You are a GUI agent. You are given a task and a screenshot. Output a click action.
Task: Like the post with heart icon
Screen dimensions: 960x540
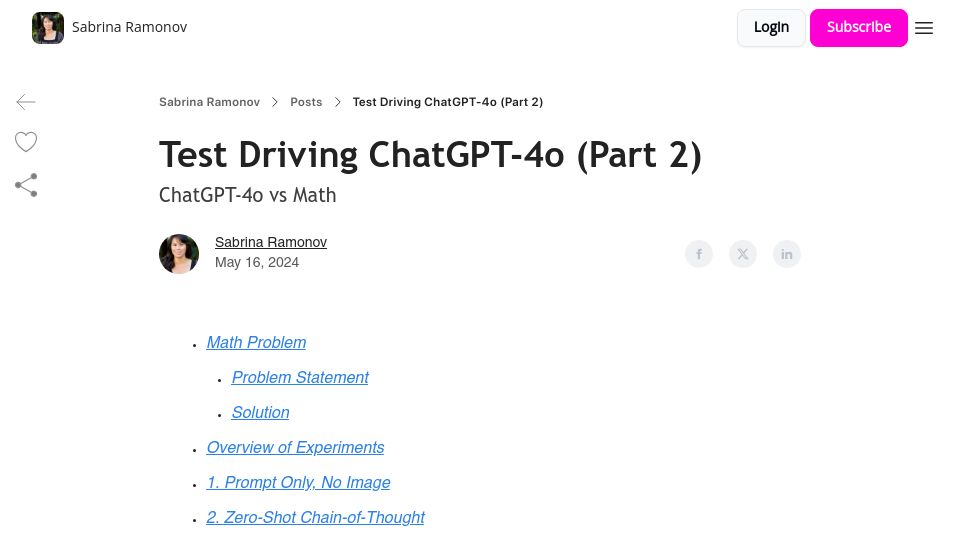click(x=26, y=142)
